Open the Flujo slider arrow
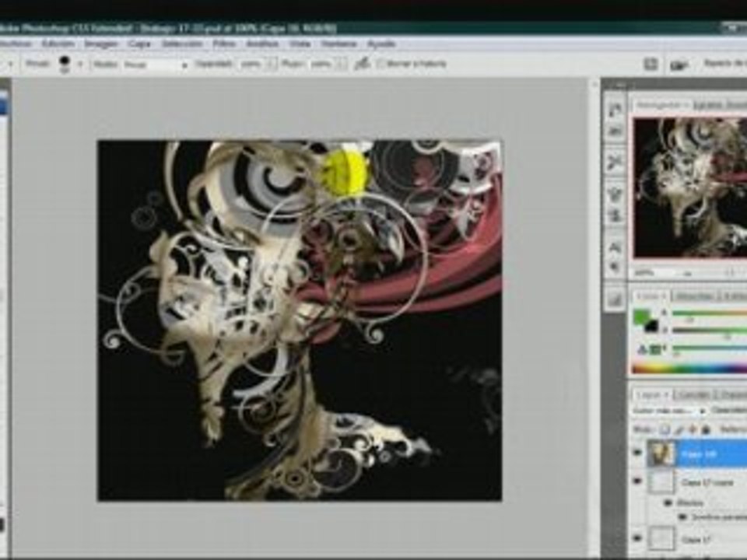 (x=341, y=64)
